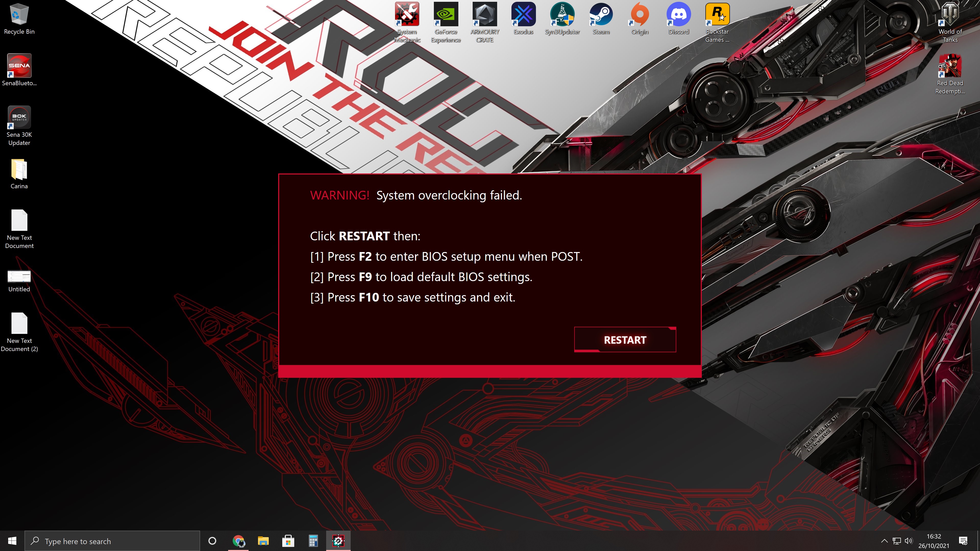Screen dimensions: 980x551
Task: Select the Carina folder icon
Action: (x=19, y=174)
